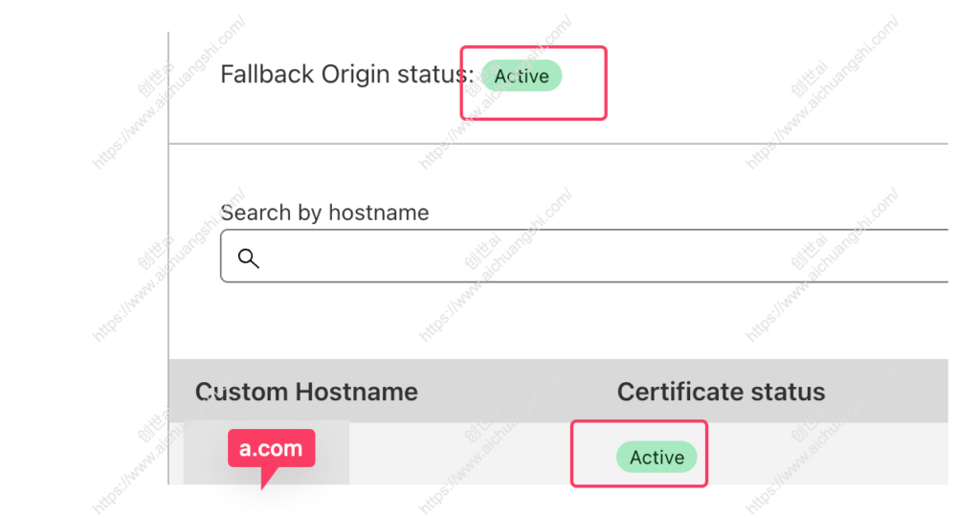980x518 pixels.
Task: Click the first row's empty area right of Active badge
Action: tap(828, 454)
